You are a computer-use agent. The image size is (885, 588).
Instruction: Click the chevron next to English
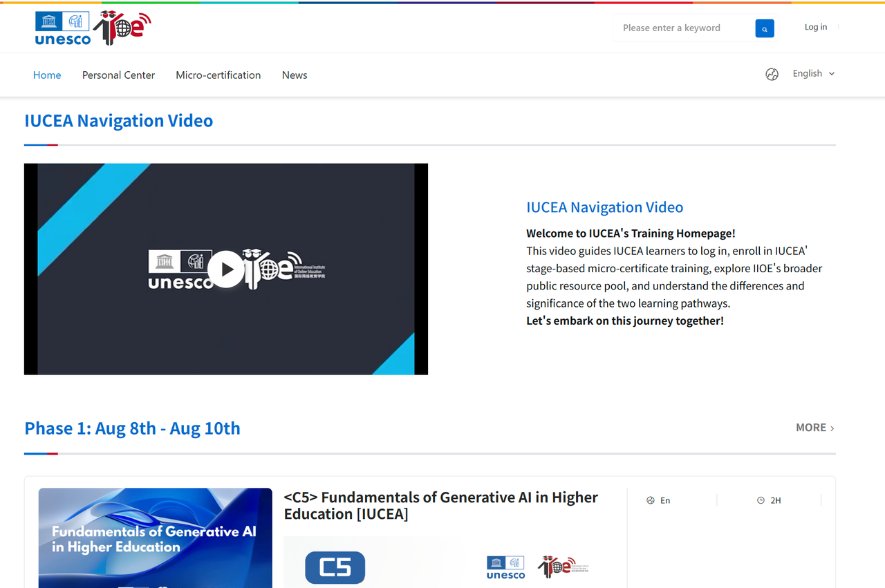coord(832,74)
